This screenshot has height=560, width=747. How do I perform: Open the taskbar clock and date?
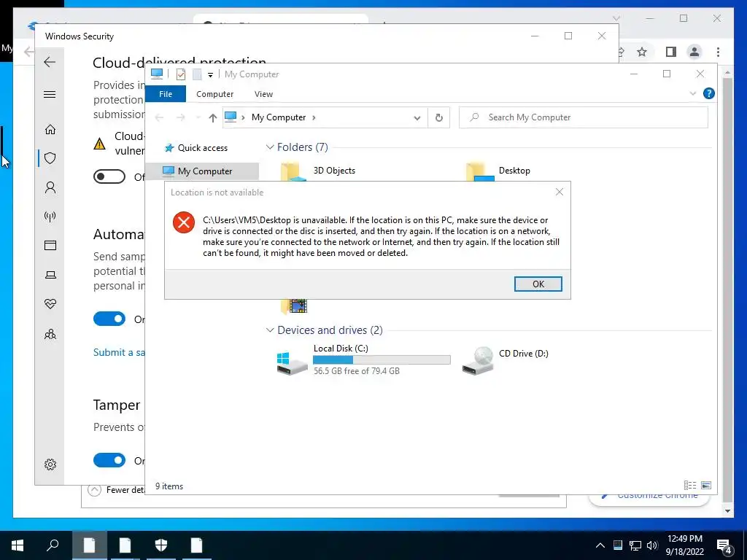(x=684, y=545)
